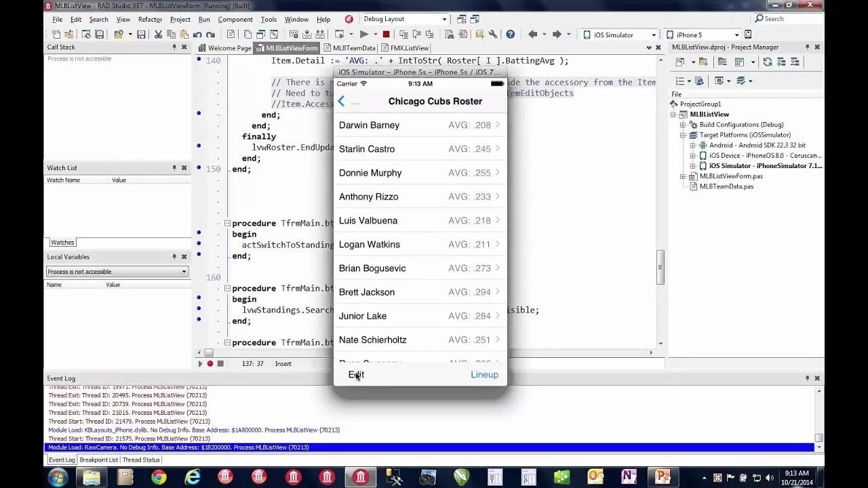Expand the Build Configurations (Debug) node

pos(683,125)
